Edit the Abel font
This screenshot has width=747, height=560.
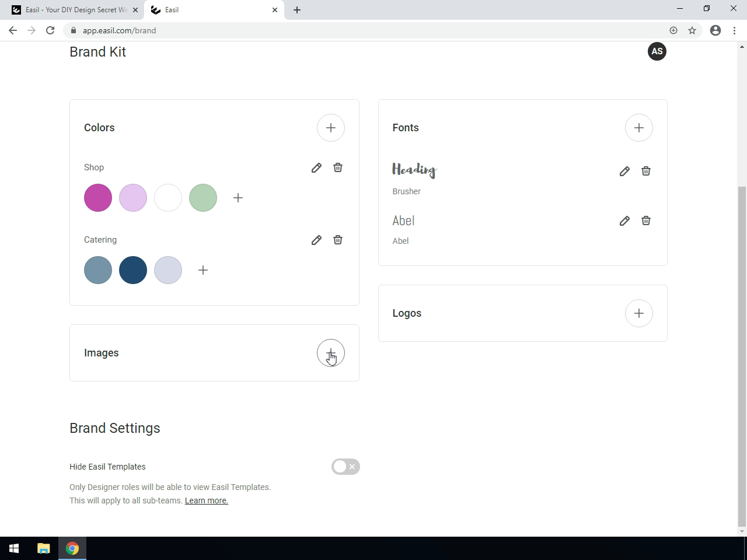point(624,221)
